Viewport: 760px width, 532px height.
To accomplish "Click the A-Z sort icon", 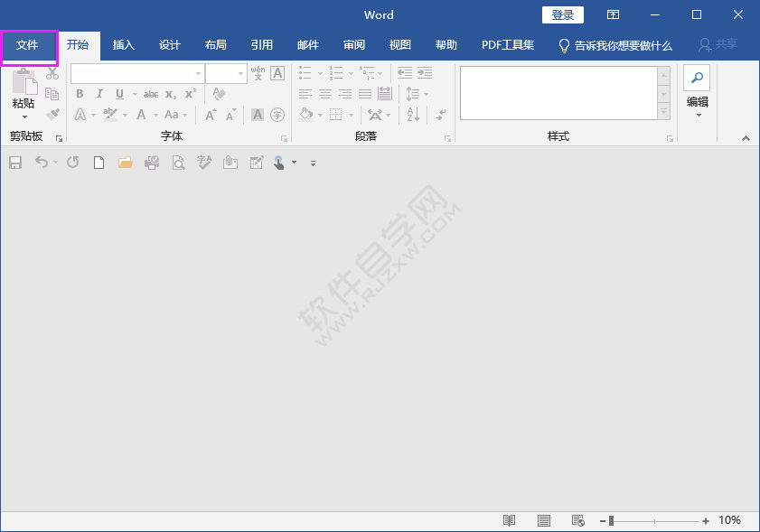I will tap(413, 115).
